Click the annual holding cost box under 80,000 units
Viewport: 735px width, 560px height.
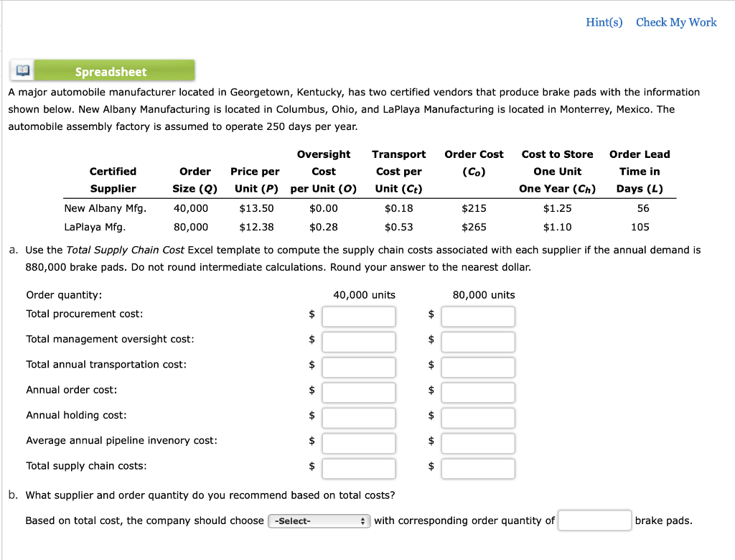click(478, 418)
